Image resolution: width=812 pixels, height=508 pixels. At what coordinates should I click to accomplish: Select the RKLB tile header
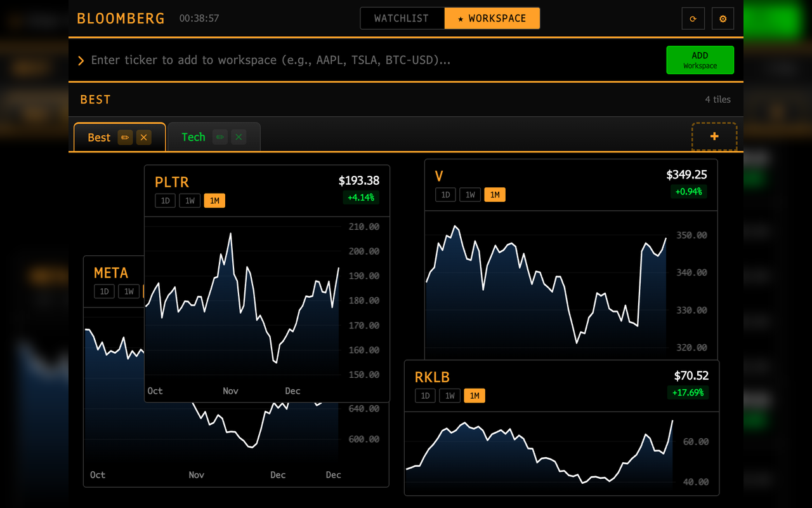click(x=433, y=377)
